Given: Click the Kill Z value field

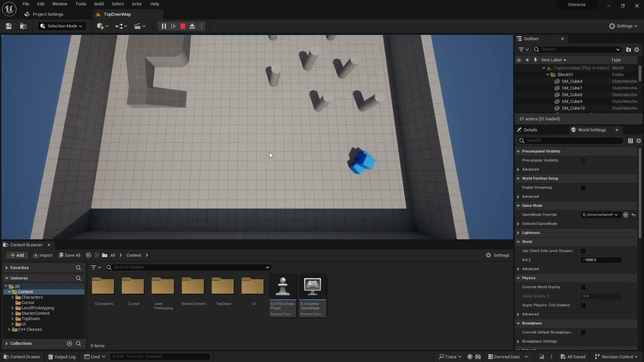Looking at the screenshot, I should pos(601,260).
